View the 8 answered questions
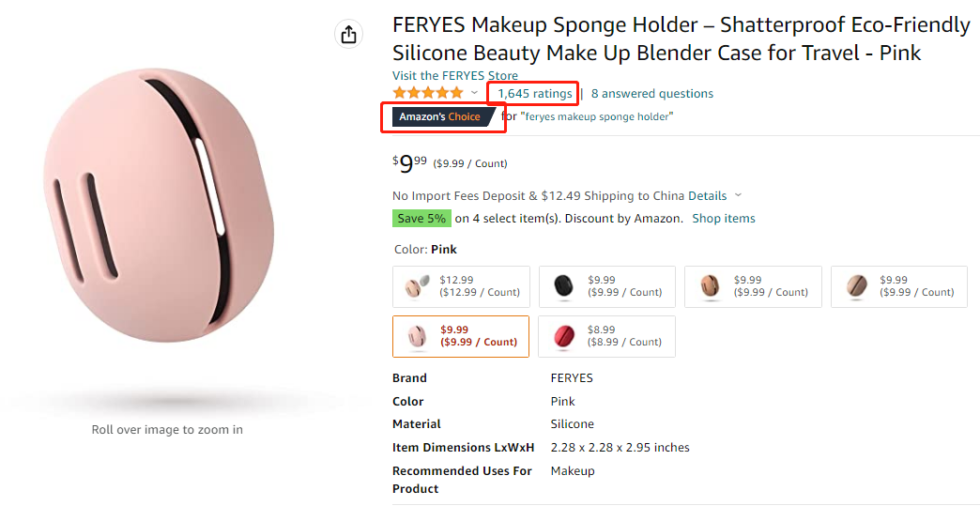The image size is (980, 506). 652,93
